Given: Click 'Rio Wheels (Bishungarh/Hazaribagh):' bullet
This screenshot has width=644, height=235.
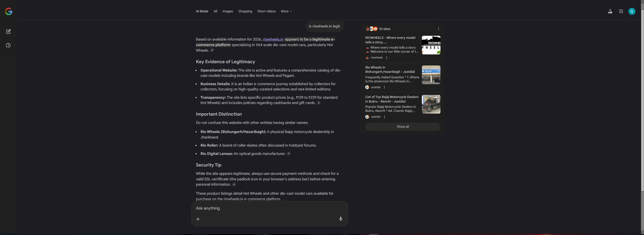Looking at the screenshot, I should click(x=233, y=132).
